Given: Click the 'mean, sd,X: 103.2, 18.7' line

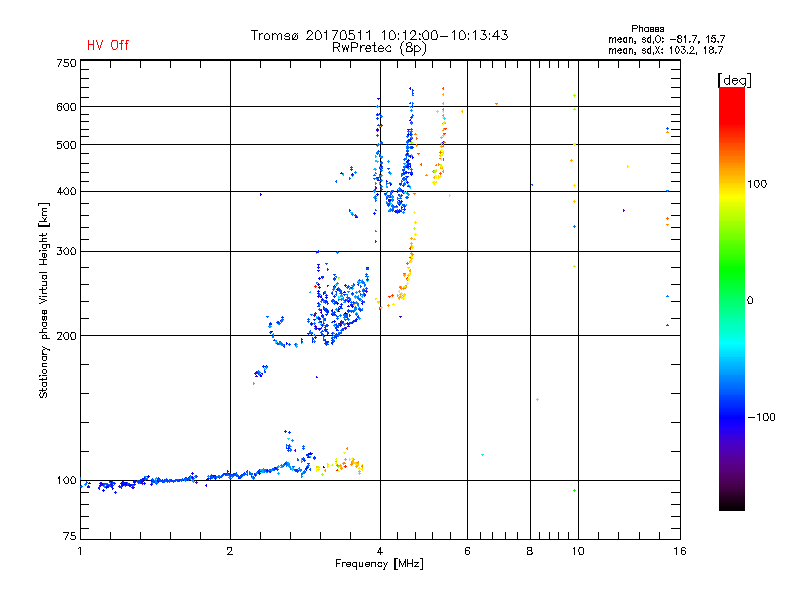Looking at the screenshot, I should click(x=665, y=50).
